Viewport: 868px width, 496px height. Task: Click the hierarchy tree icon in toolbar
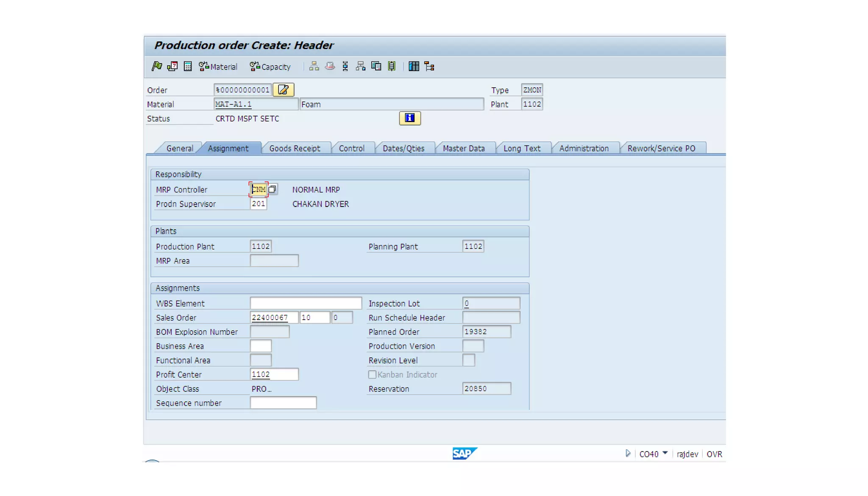[429, 66]
